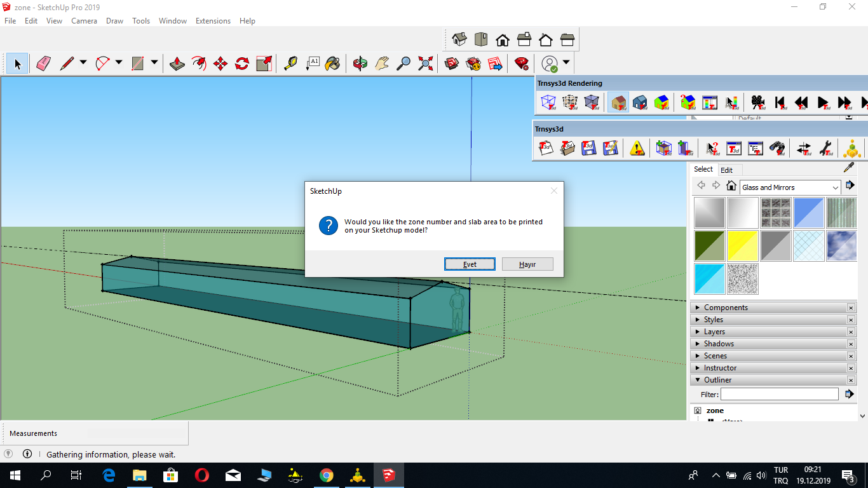Select the Push/Pull tool
This screenshot has width=868, height=488.
click(177, 64)
